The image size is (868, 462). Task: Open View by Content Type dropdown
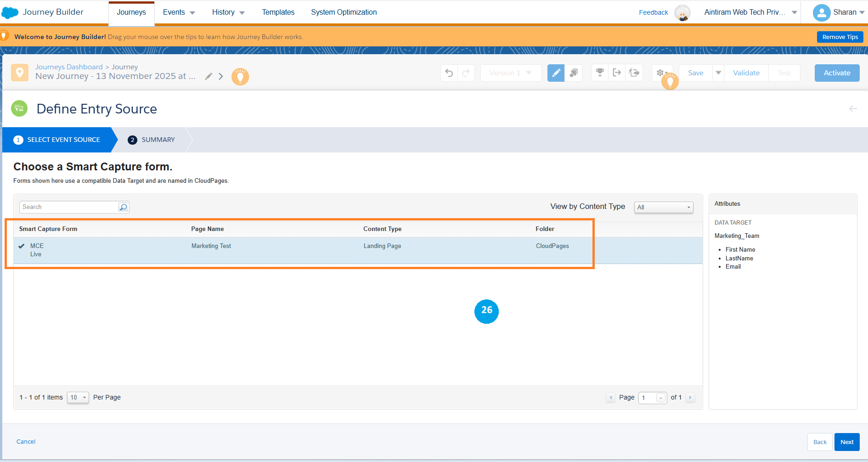click(663, 207)
